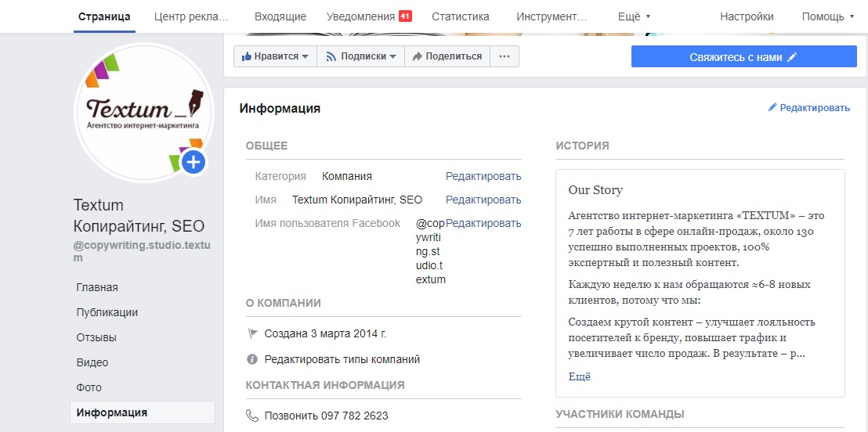Open Настройки in top bar
Screen dimensions: 868x432
pos(747,16)
